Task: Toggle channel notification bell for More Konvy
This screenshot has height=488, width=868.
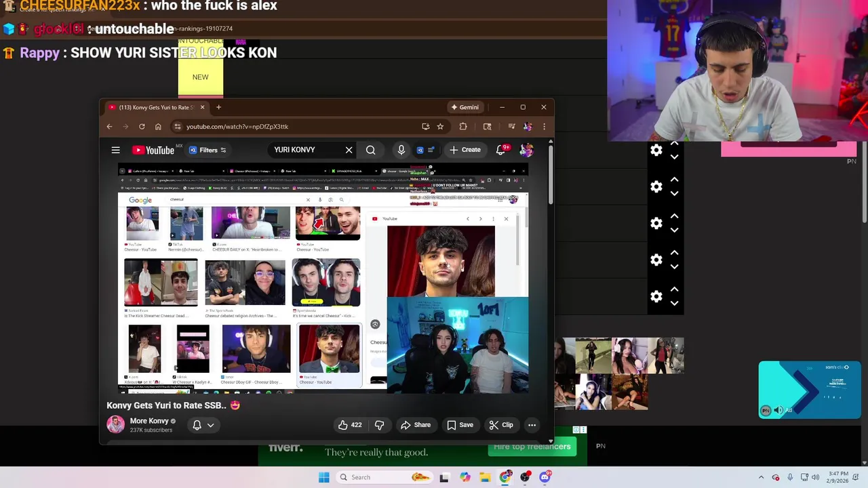Action: click(197, 425)
